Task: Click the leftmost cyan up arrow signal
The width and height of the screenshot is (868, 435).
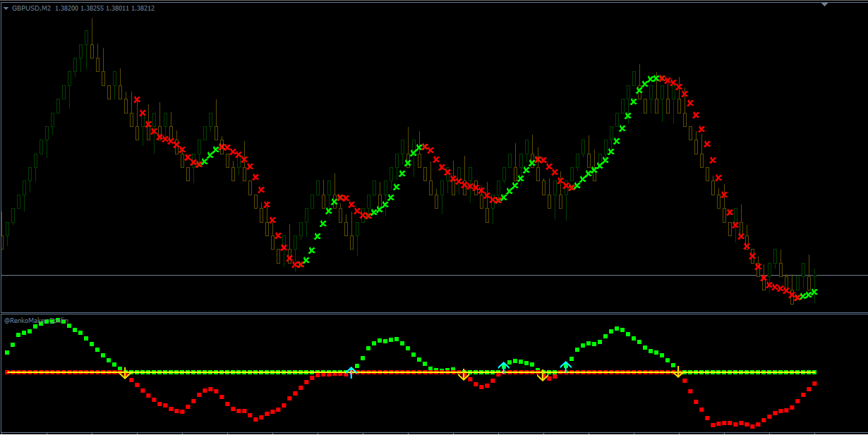Action: pos(351,372)
